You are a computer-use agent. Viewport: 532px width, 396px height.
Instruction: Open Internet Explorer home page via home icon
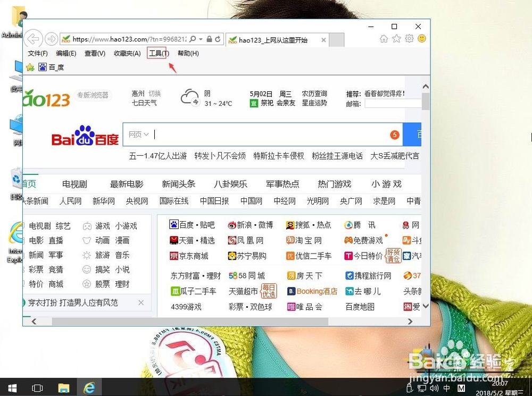click(383, 39)
